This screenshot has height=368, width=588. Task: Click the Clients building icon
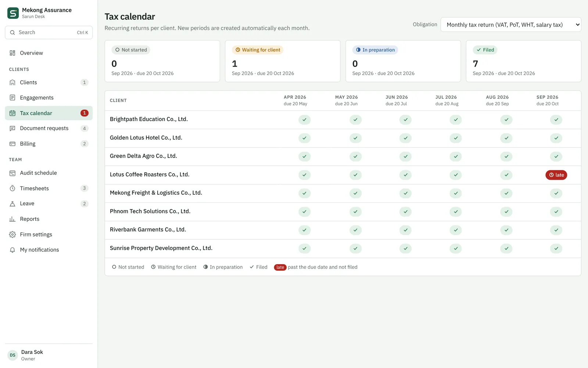12,82
